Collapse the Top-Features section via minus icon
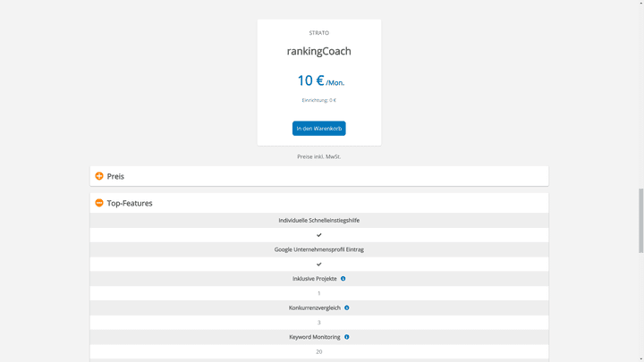 point(99,203)
